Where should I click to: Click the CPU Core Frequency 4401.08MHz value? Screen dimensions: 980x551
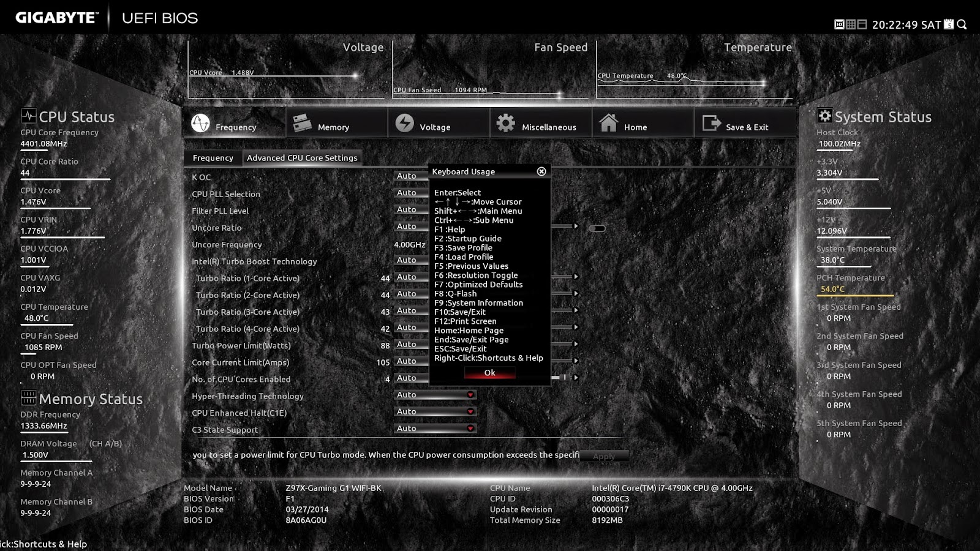click(x=43, y=144)
